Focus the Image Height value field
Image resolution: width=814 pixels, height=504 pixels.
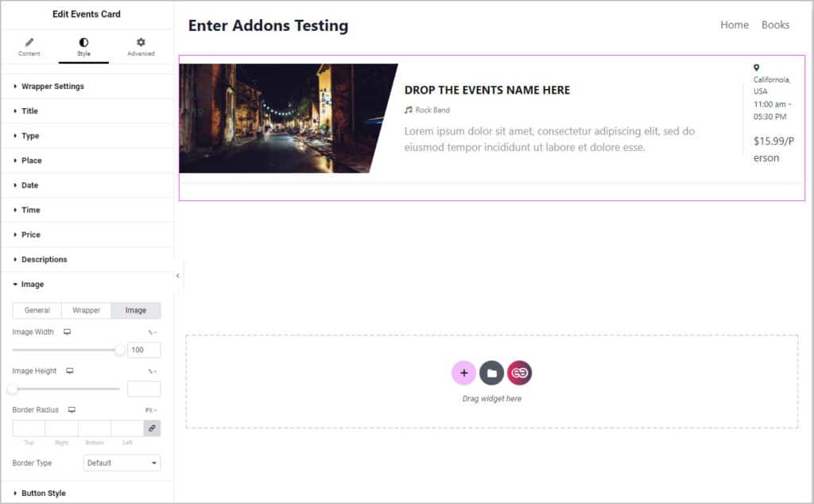tap(144, 389)
